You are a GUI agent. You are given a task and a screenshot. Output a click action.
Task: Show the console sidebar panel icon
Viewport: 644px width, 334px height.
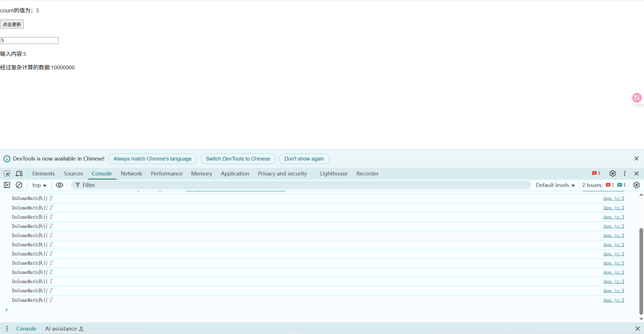click(7, 185)
